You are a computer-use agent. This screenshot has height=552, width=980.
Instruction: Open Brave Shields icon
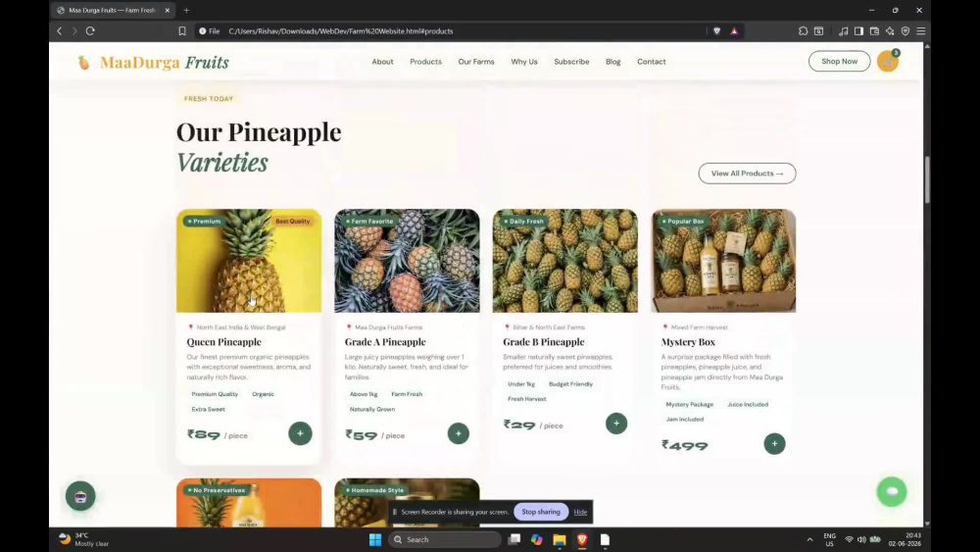coord(717,30)
